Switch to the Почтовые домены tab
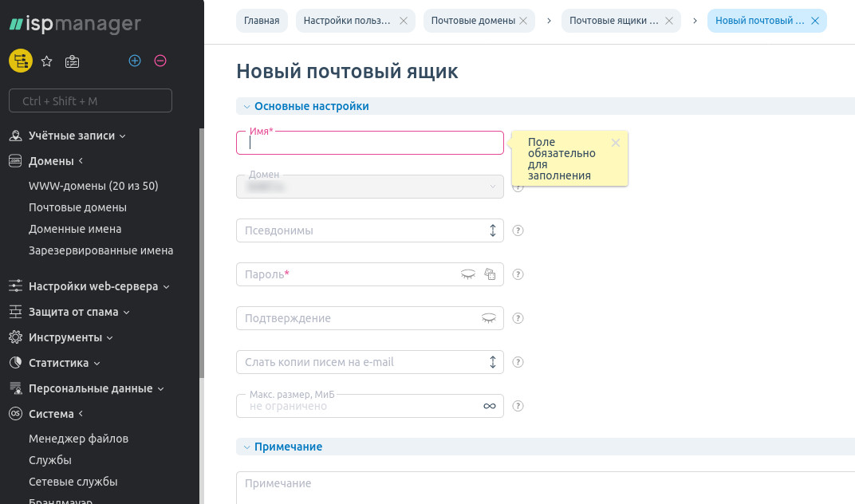 pos(473,21)
